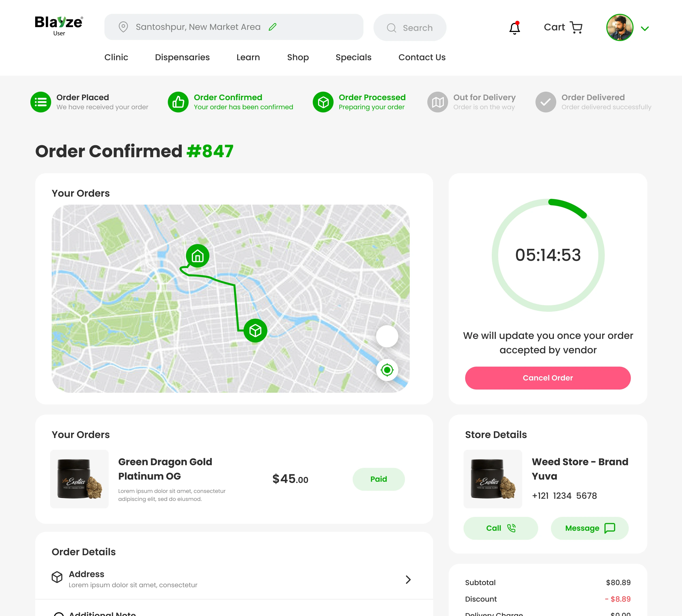Click the delivery timer progress indicator

[x=548, y=256]
